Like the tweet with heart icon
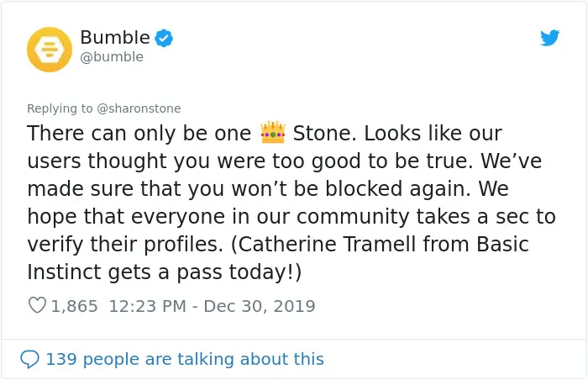 [x=37, y=305]
